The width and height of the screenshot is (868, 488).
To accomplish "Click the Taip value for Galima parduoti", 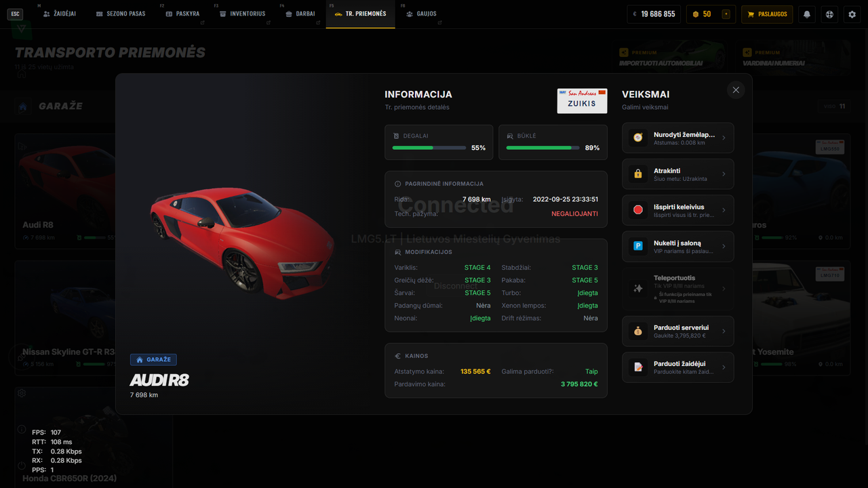I will (x=592, y=371).
